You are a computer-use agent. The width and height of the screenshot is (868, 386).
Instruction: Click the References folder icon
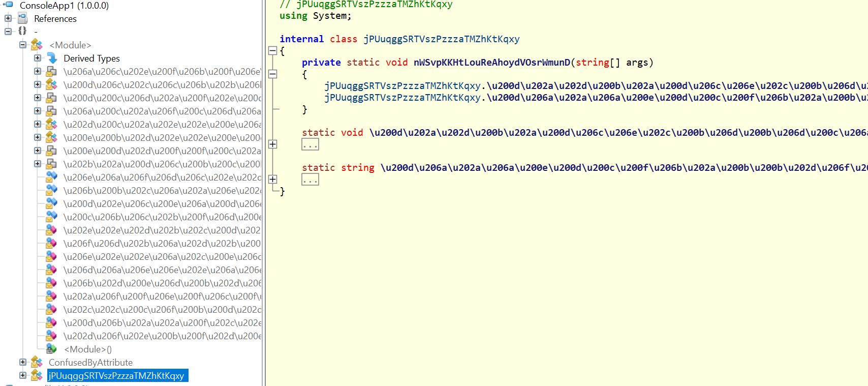(x=23, y=19)
